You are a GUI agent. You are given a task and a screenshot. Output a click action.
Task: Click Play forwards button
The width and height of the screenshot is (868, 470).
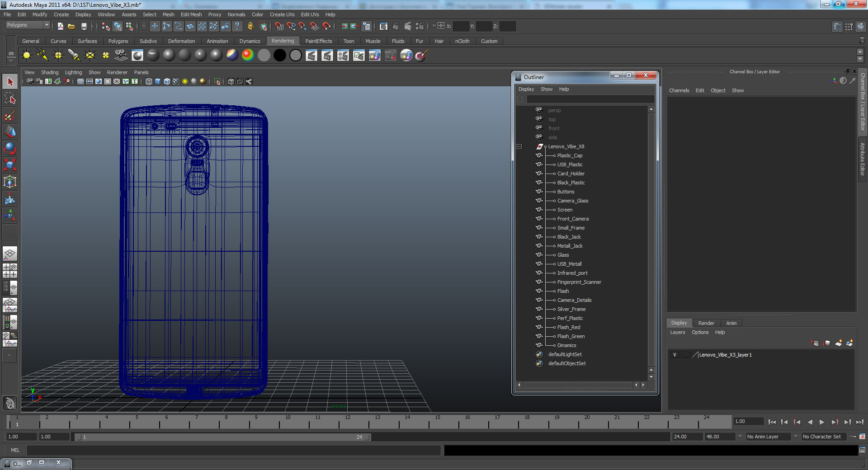822,422
